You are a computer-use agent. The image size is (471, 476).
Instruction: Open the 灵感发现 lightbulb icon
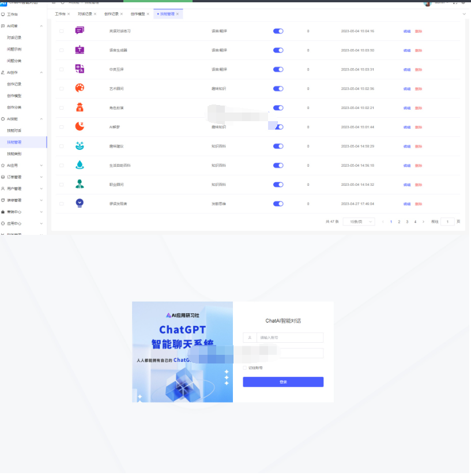[x=79, y=204]
